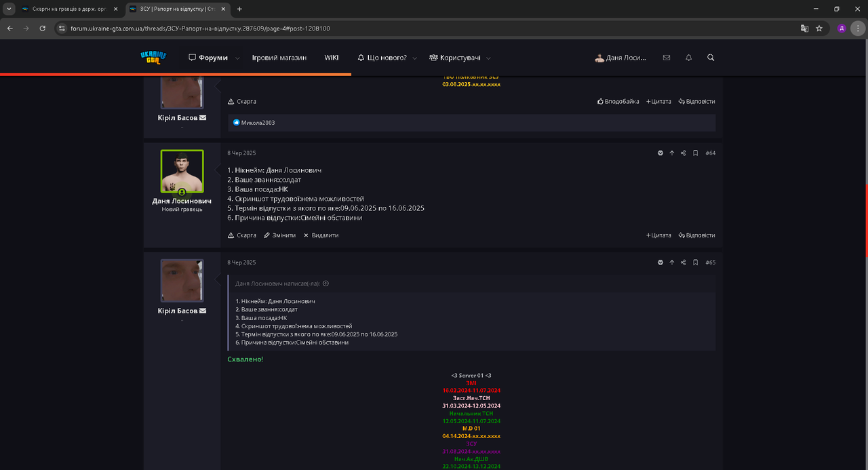Open the WIKI link

click(x=332, y=58)
